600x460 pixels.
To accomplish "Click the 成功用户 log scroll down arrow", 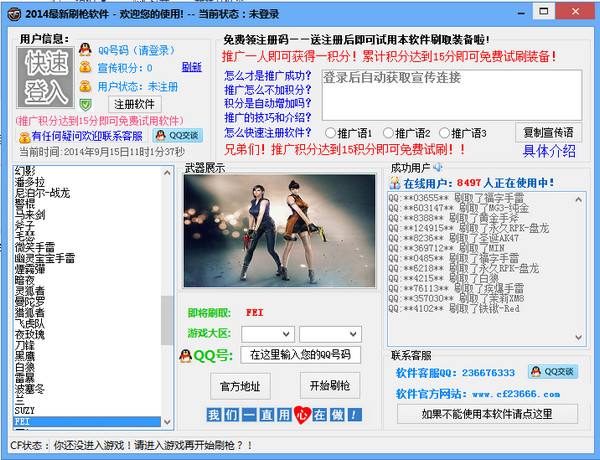I will [x=579, y=338].
